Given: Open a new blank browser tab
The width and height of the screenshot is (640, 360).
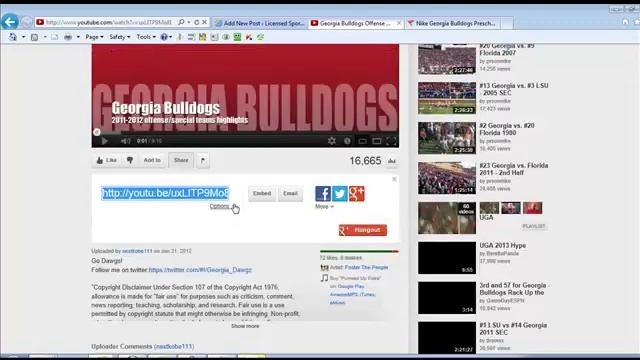Looking at the screenshot, I should [x=507, y=23].
